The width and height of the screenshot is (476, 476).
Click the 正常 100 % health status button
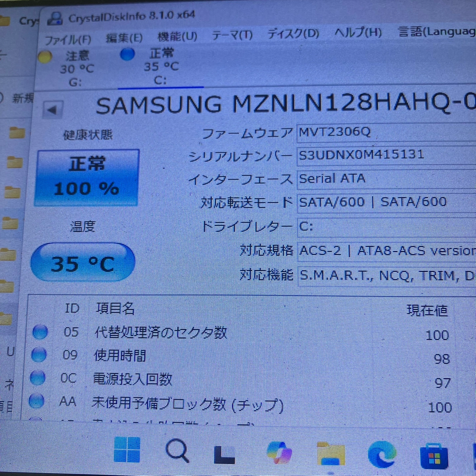click(x=87, y=178)
